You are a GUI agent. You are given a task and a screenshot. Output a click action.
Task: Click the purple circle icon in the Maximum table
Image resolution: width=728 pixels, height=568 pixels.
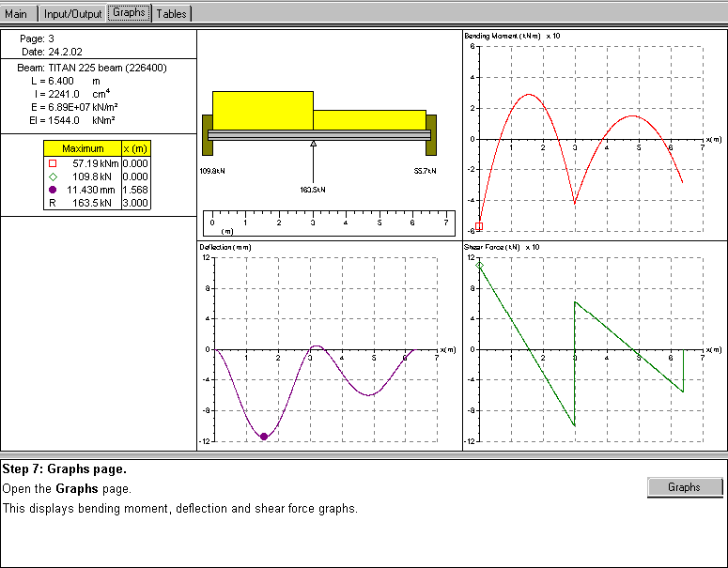[x=53, y=190]
